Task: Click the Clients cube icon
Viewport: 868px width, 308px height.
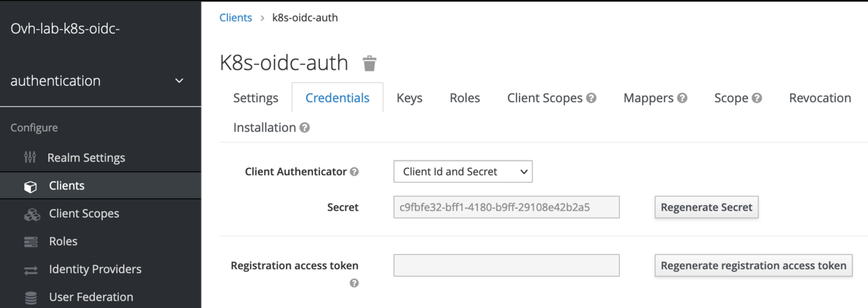Action: tap(30, 186)
